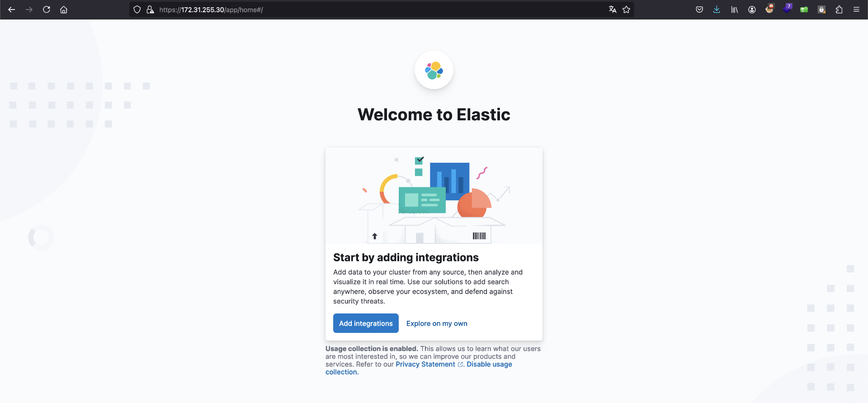
Task: Go back to the previous page
Action: [x=12, y=9]
